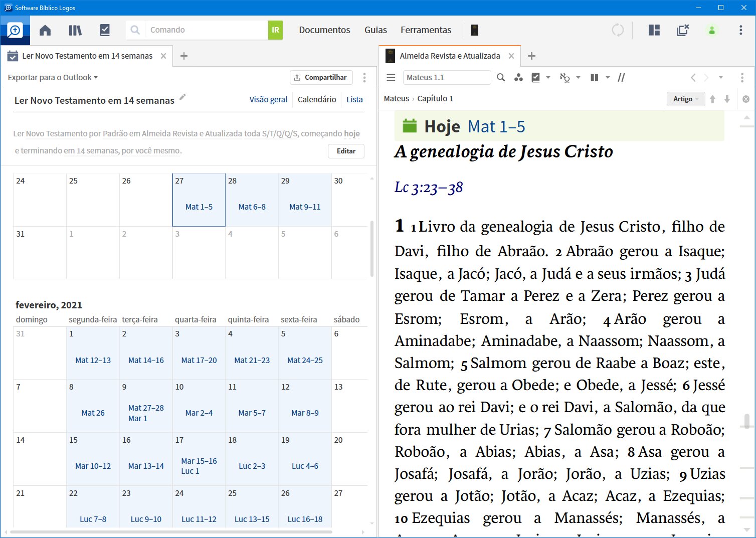The image size is (756, 538).
Task: Switch to Lista view
Action: pos(354,99)
